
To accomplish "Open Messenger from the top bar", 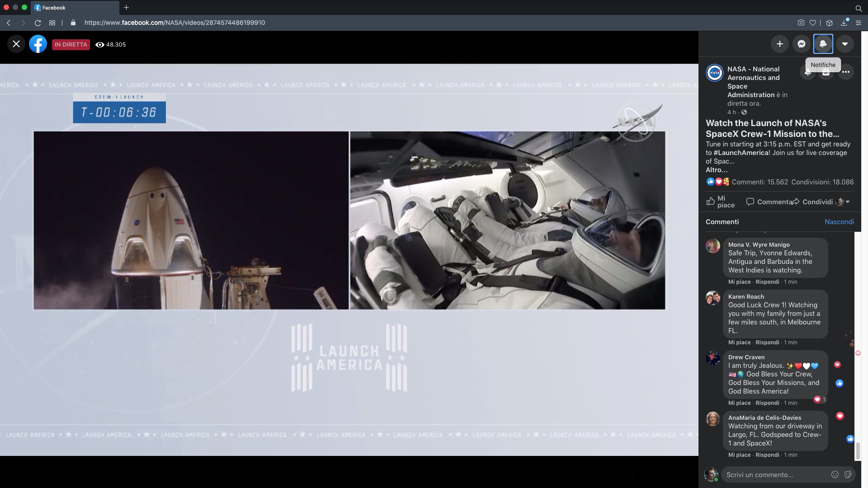I will point(801,44).
